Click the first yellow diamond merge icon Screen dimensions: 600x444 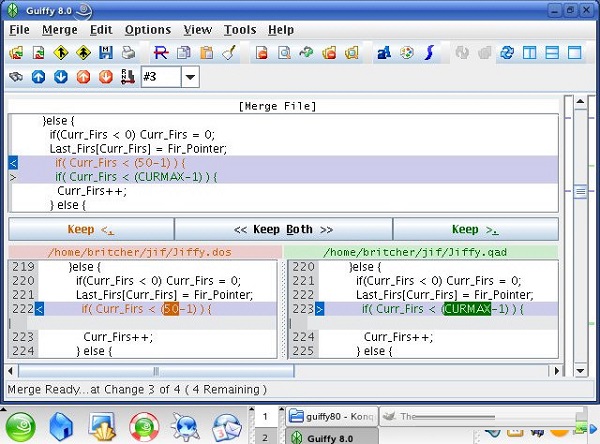point(61,53)
